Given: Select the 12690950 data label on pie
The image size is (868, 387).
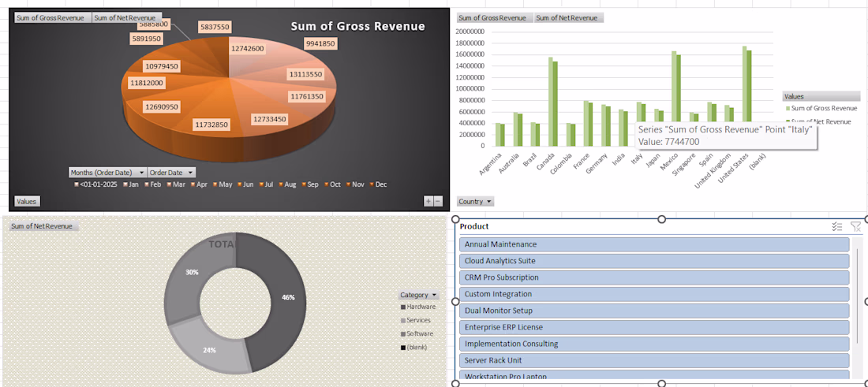Looking at the screenshot, I should click(162, 106).
